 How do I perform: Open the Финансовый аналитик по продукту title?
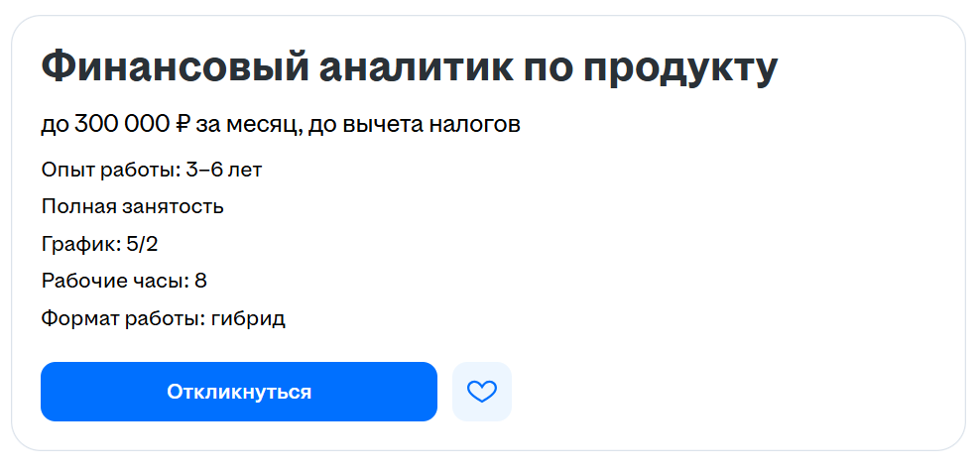click(x=409, y=67)
